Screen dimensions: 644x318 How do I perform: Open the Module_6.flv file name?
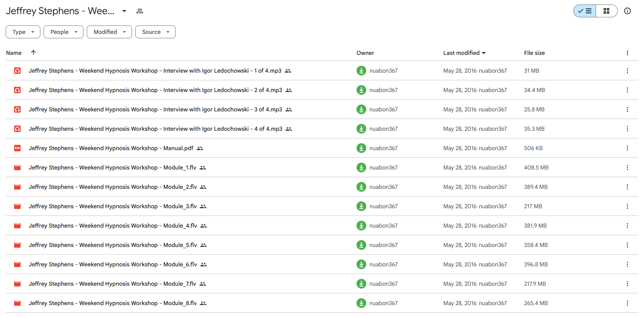pos(113,264)
